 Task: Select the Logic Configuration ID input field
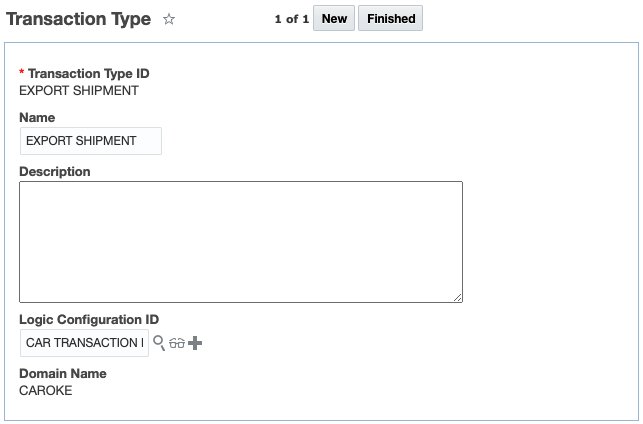(x=84, y=343)
